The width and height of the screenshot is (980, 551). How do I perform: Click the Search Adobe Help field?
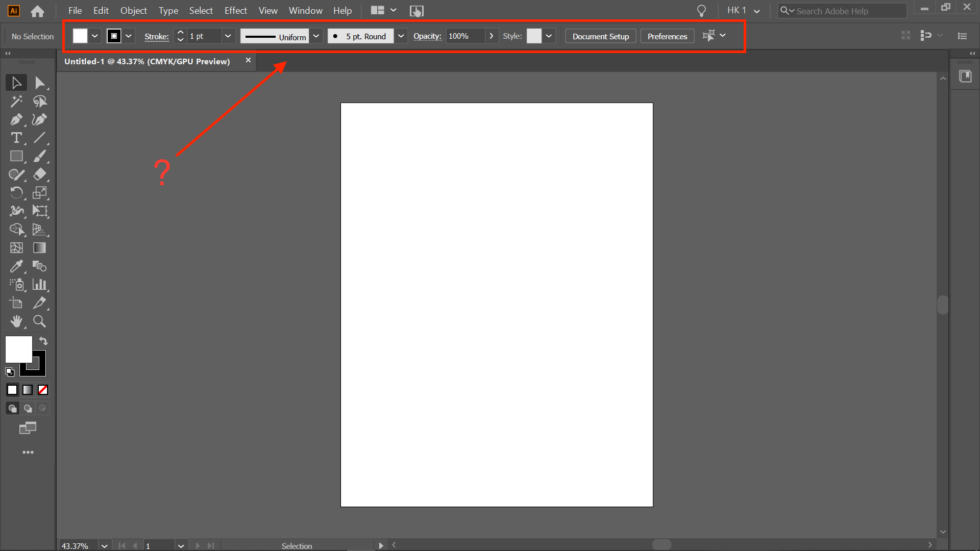point(842,11)
